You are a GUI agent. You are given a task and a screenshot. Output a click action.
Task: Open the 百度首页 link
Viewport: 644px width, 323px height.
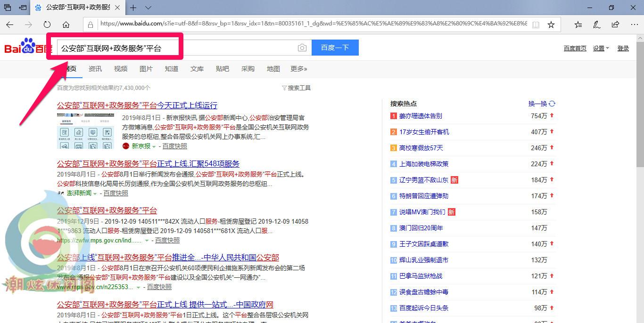[575, 48]
